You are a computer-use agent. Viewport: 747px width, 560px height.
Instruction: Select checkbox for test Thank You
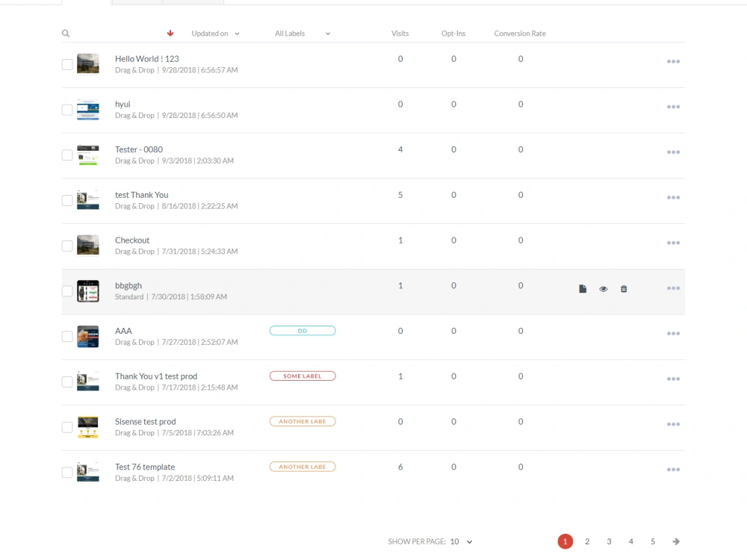point(67,200)
